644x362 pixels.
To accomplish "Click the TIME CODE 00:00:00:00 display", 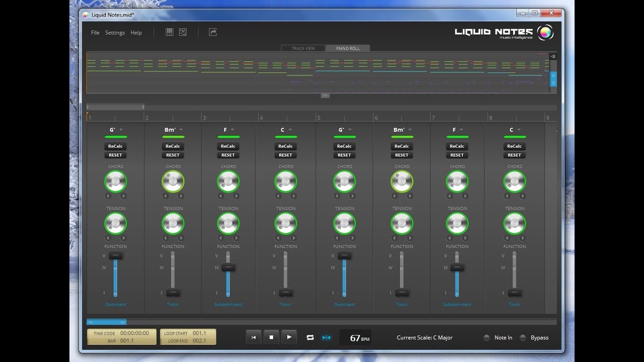I will click(x=134, y=333).
